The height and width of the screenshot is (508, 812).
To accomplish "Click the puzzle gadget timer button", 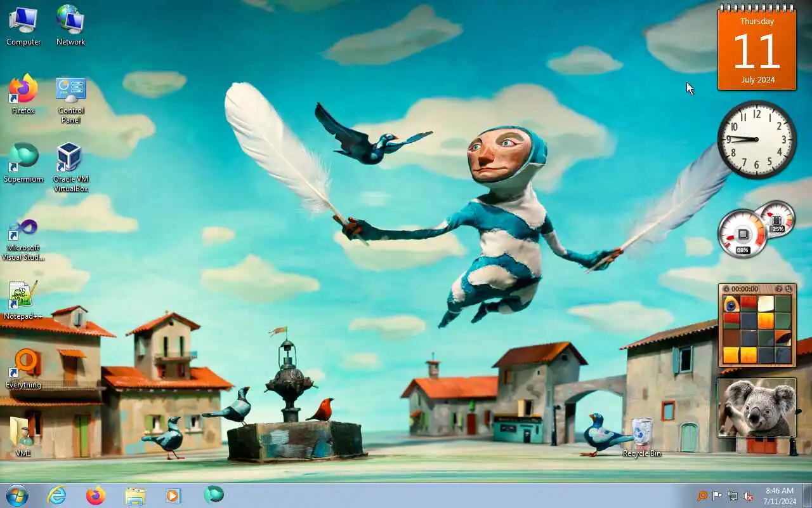I will 727,289.
